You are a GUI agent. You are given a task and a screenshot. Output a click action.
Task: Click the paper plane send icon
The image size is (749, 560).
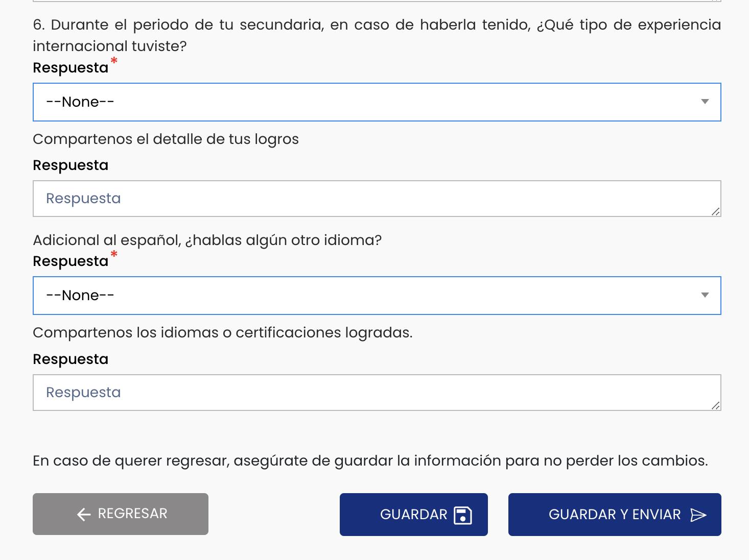[x=698, y=515]
